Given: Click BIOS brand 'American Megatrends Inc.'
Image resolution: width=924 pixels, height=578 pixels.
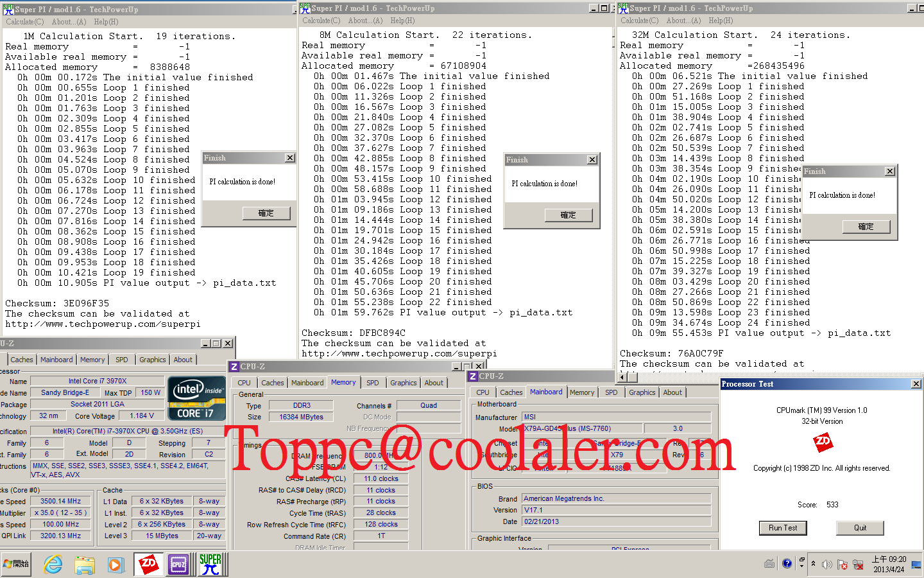Looking at the screenshot, I should point(616,498).
